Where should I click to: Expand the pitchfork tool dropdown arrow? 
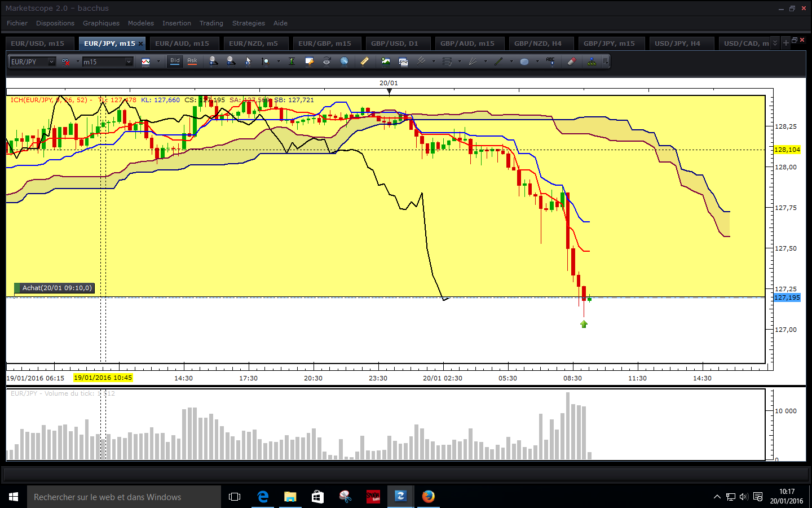pos(434,62)
